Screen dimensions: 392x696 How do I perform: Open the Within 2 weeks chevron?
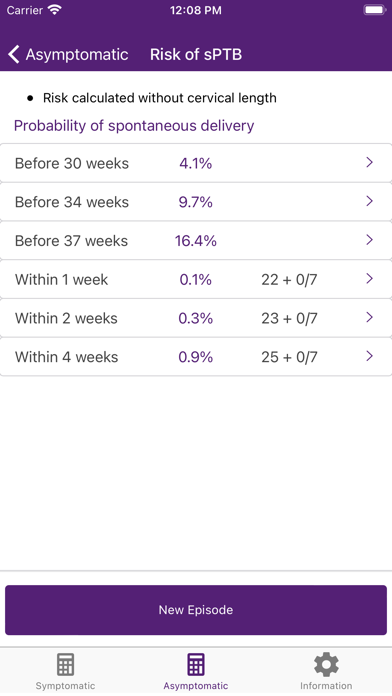tap(369, 317)
